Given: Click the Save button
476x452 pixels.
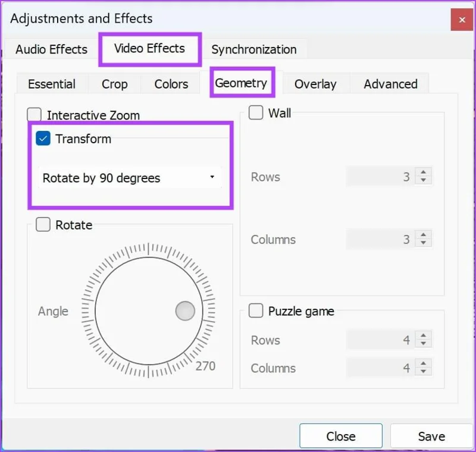Looking at the screenshot, I should 431,436.
